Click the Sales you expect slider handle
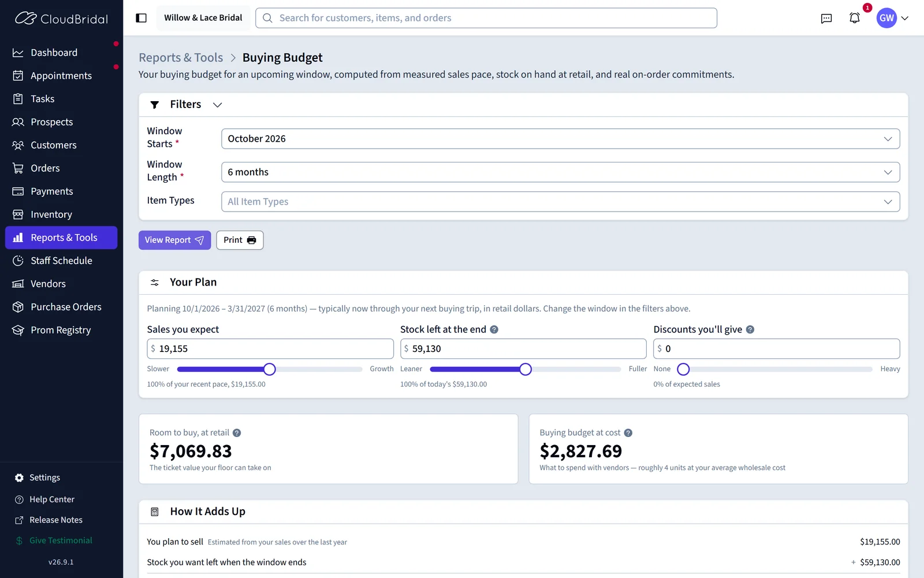Viewport: 924px width, 578px height. pyautogui.click(x=269, y=369)
